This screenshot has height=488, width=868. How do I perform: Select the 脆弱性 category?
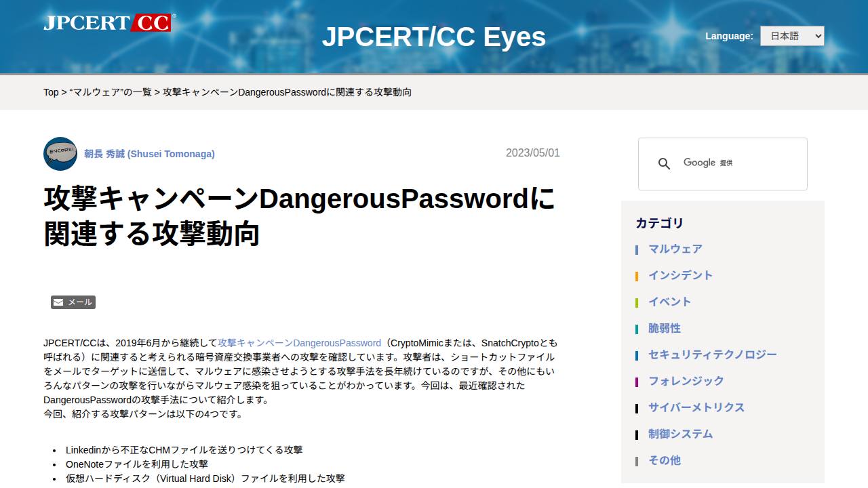[x=665, y=328]
